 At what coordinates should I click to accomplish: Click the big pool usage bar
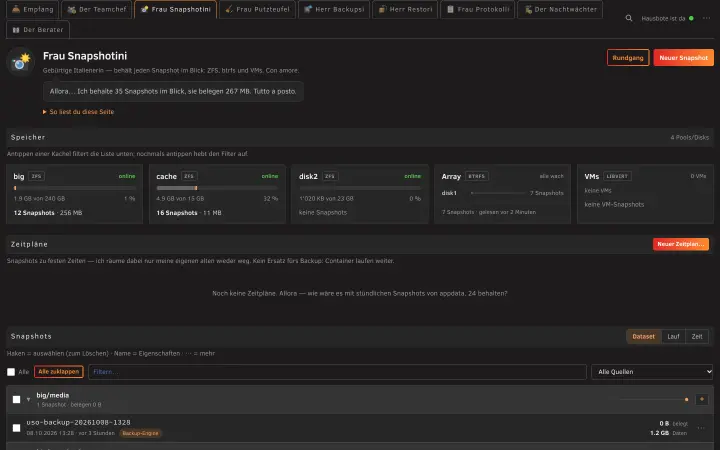coord(74,188)
